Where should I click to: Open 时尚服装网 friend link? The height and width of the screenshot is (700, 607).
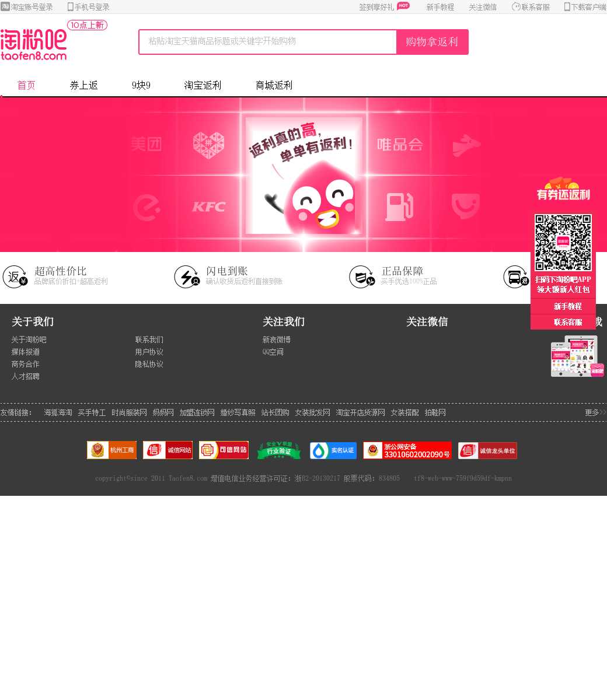pyautogui.click(x=129, y=412)
